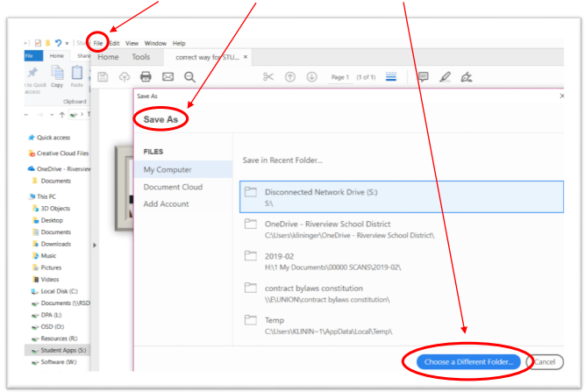
Task: Click the envelope email icon
Action: point(168,77)
